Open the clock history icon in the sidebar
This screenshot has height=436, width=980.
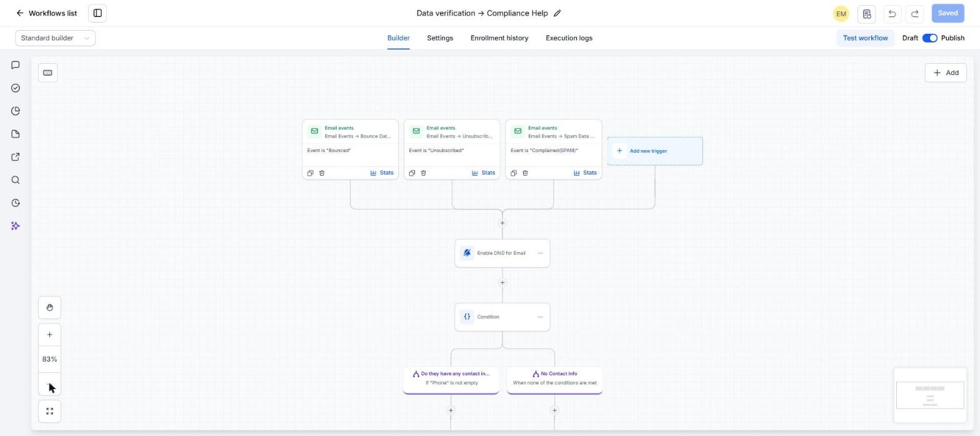pyautogui.click(x=16, y=203)
